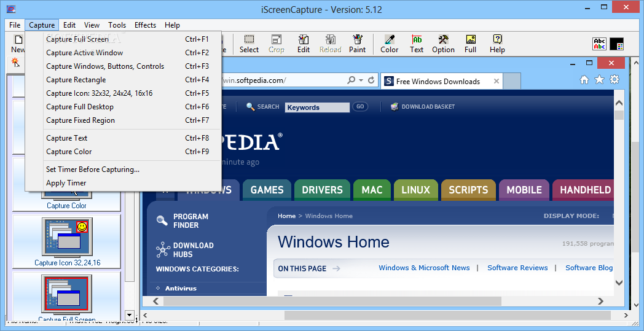
Task: Click the Keywords search field
Action: 317,107
